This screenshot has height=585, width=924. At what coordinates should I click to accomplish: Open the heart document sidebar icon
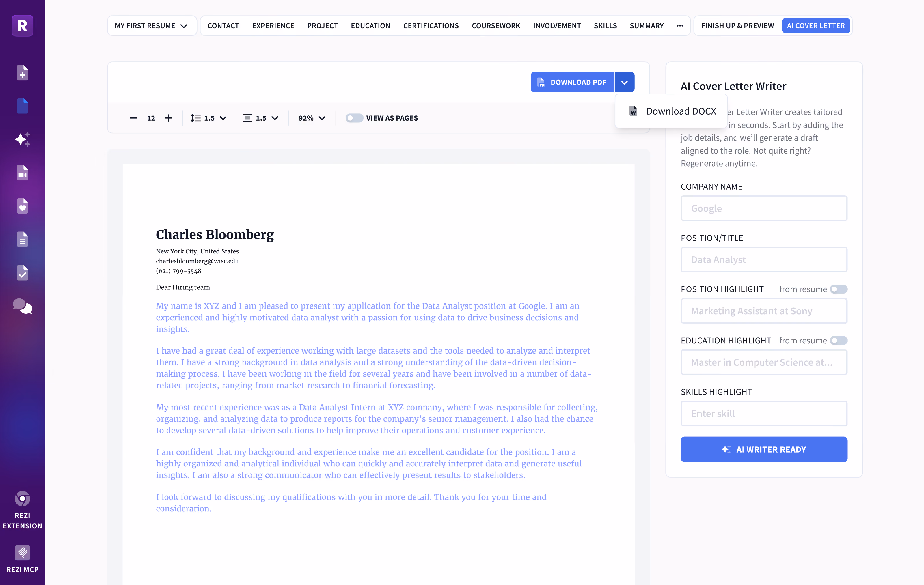point(22,206)
